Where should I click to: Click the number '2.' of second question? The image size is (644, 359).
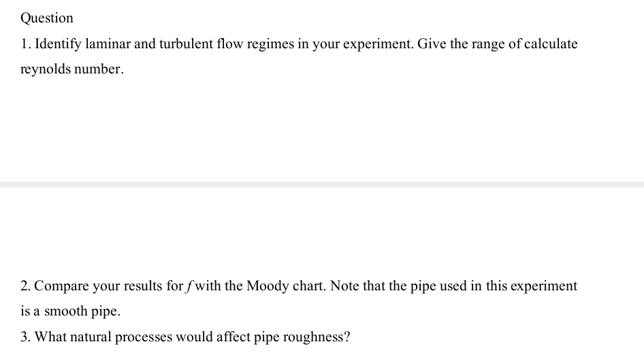(26, 286)
